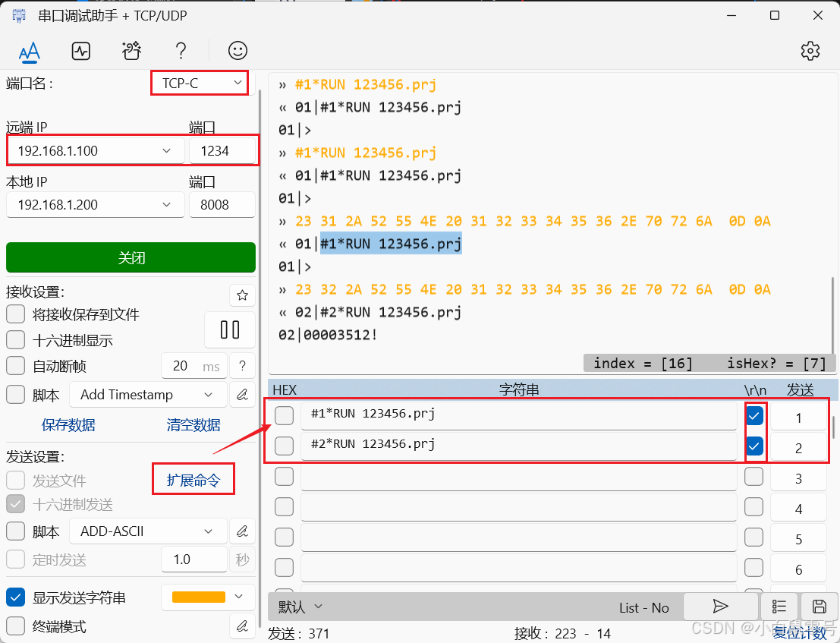
Task: Enable the 十六进制显示 checkbox
Action: point(16,340)
